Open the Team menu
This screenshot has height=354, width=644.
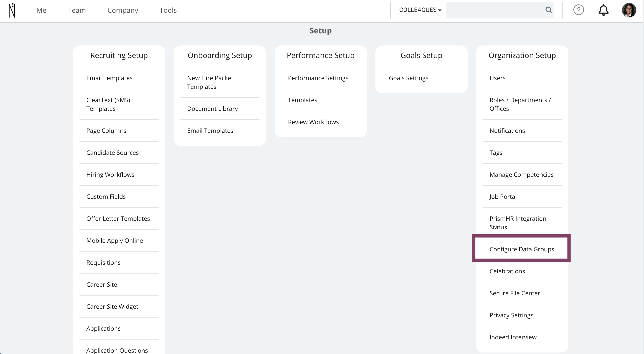pyautogui.click(x=77, y=10)
